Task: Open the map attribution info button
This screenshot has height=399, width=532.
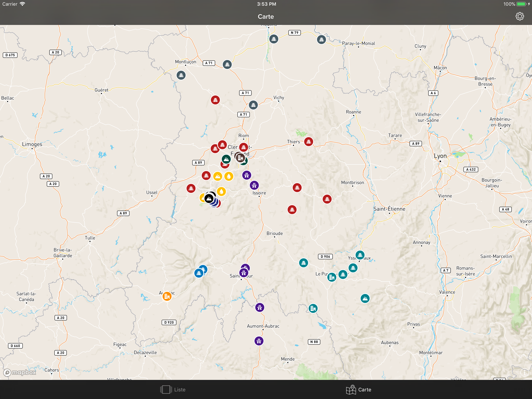Action: (524, 373)
